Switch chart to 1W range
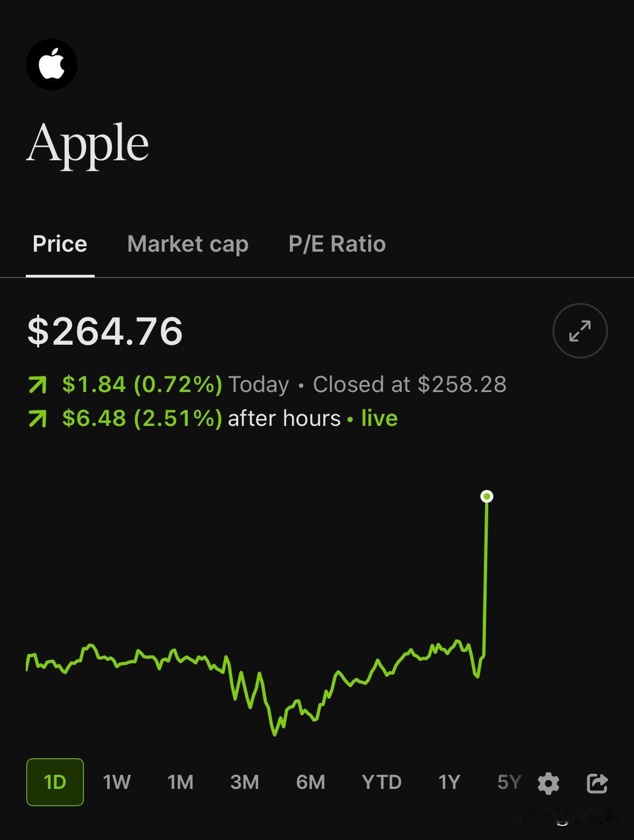The height and width of the screenshot is (840, 634). coord(117,782)
